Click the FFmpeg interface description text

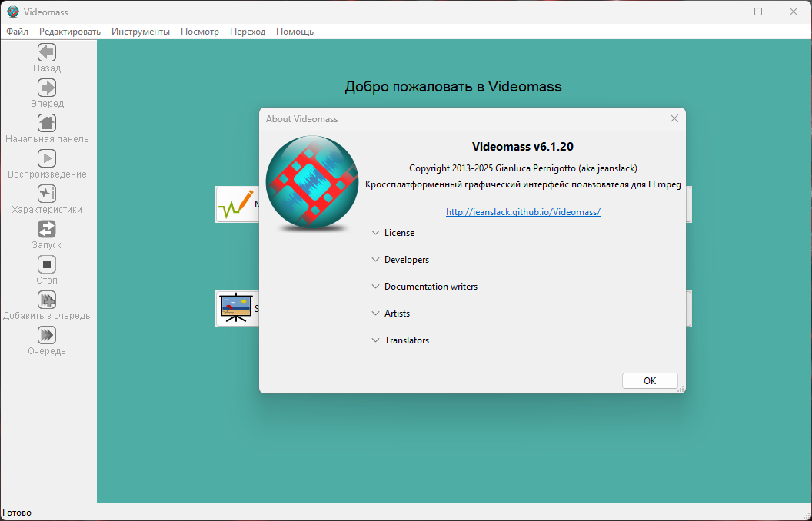pos(523,184)
